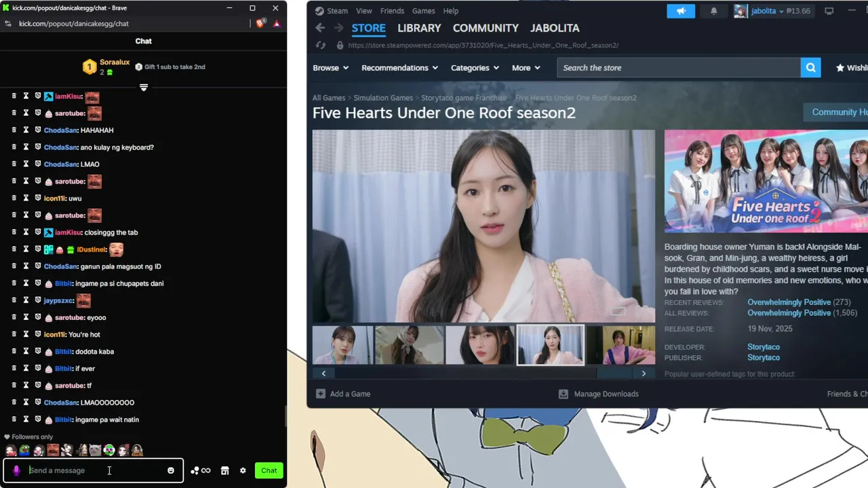Click the Storytaco developer link
Image resolution: width=868 pixels, height=488 pixels.
click(764, 347)
